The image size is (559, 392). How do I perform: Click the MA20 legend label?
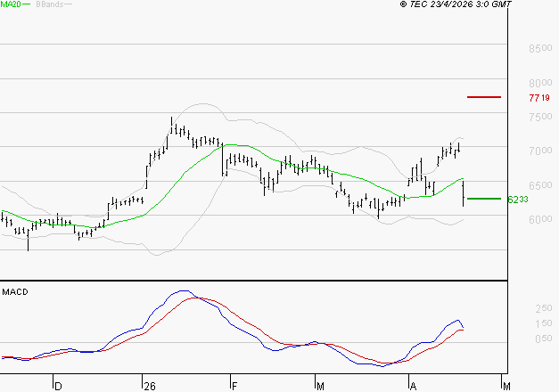point(11,4)
